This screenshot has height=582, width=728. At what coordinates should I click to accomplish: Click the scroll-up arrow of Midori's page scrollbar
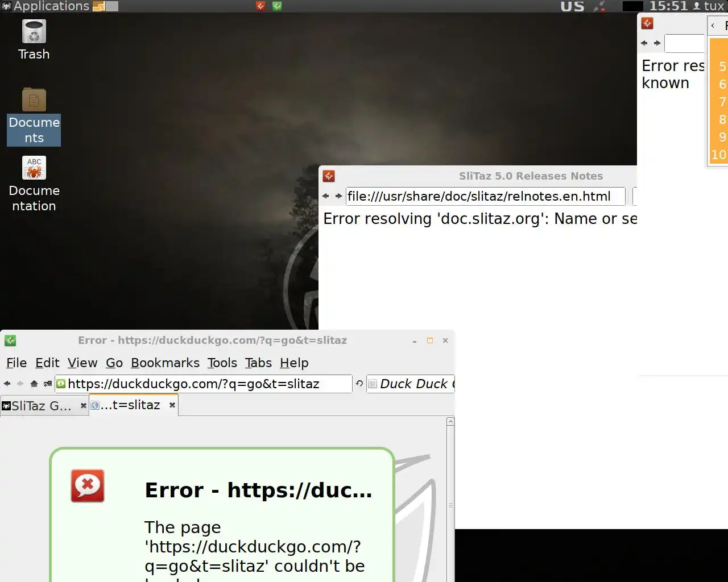click(x=450, y=422)
